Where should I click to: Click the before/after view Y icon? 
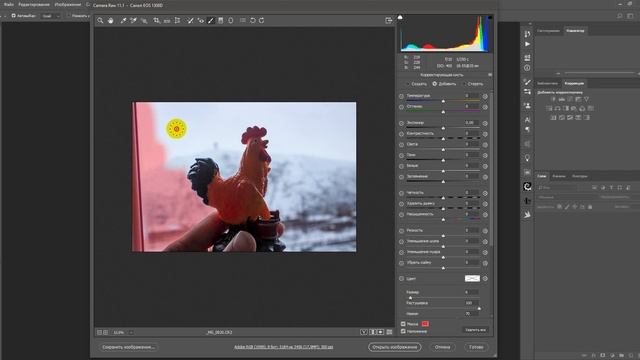364,332
